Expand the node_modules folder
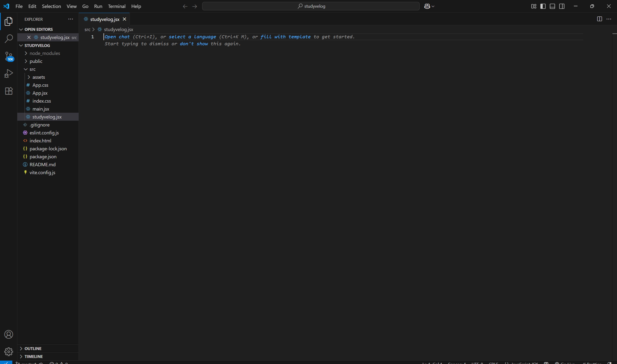 click(45, 53)
